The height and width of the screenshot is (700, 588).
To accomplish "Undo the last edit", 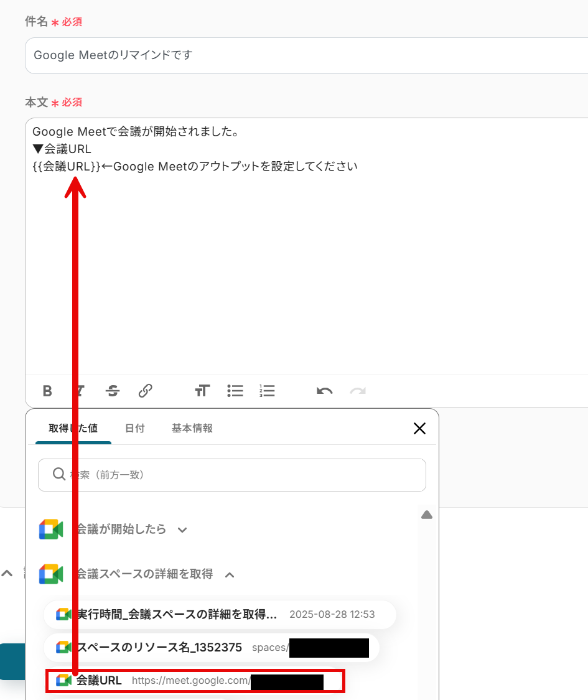I will (325, 391).
